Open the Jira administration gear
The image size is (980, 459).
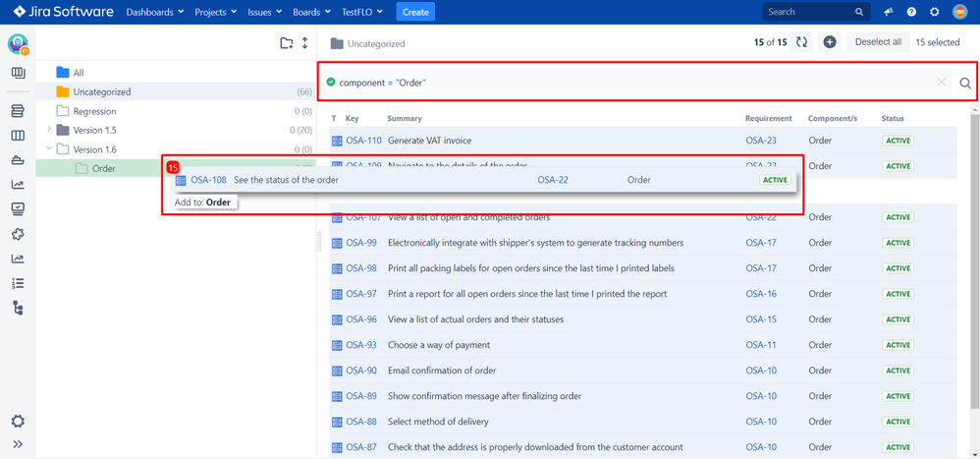coord(935,12)
